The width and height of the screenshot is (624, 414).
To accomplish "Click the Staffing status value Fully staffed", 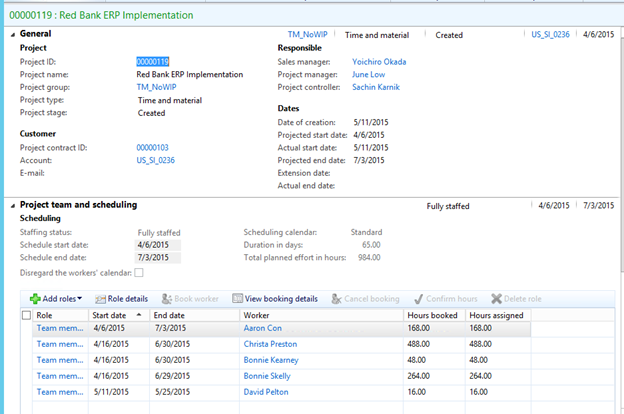I will (159, 233).
